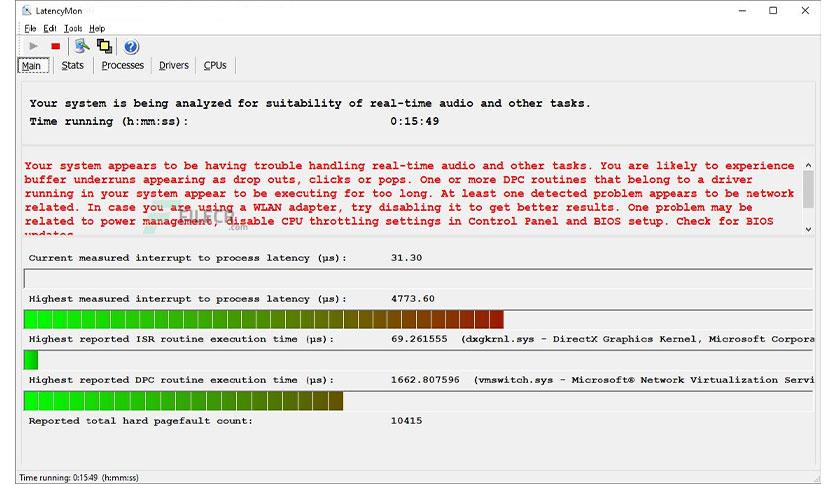
Task: Click the highest interrupt latency progress bar
Action: (418, 319)
